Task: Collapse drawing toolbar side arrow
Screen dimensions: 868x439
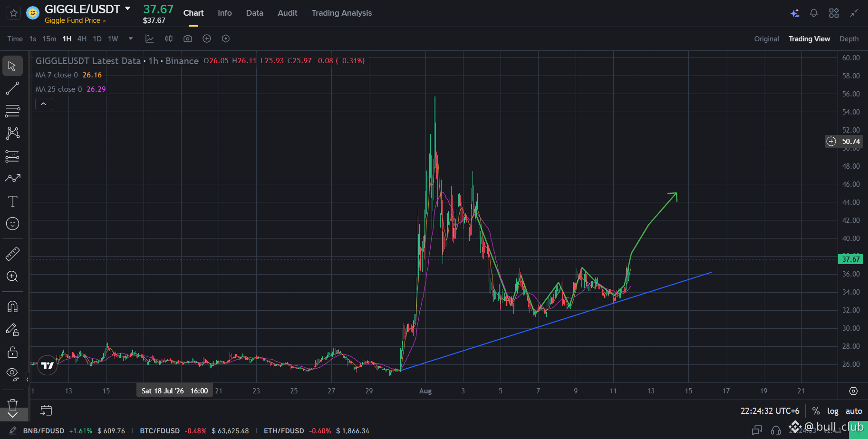Action: (27, 379)
